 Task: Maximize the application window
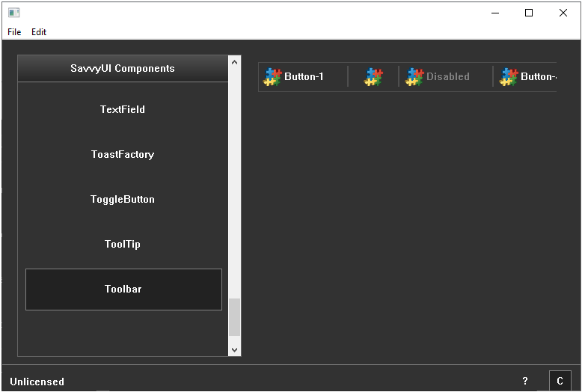tap(529, 13)
